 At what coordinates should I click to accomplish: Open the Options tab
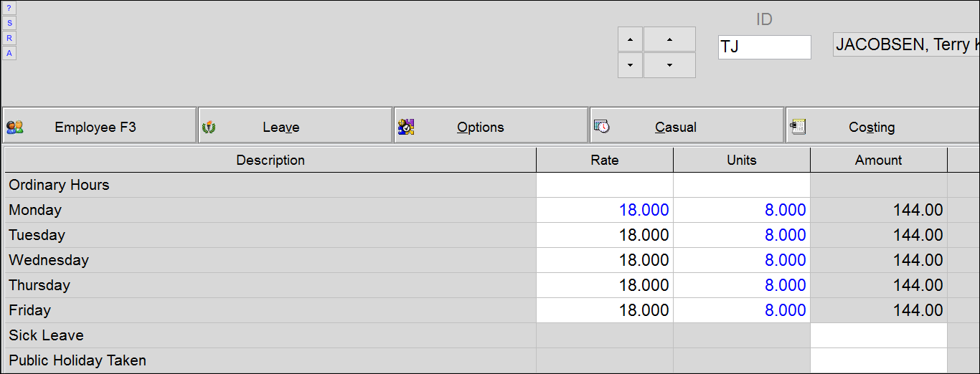click(x=491, y=127)
